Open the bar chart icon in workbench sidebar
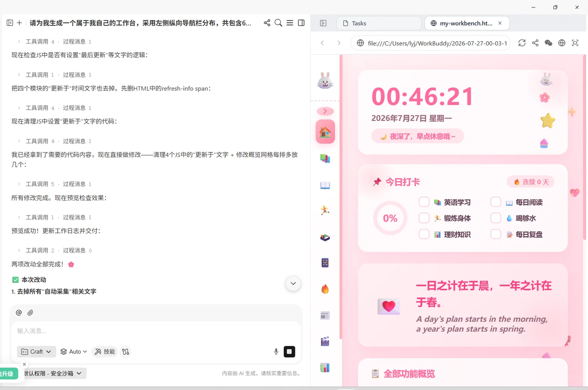 325,367
